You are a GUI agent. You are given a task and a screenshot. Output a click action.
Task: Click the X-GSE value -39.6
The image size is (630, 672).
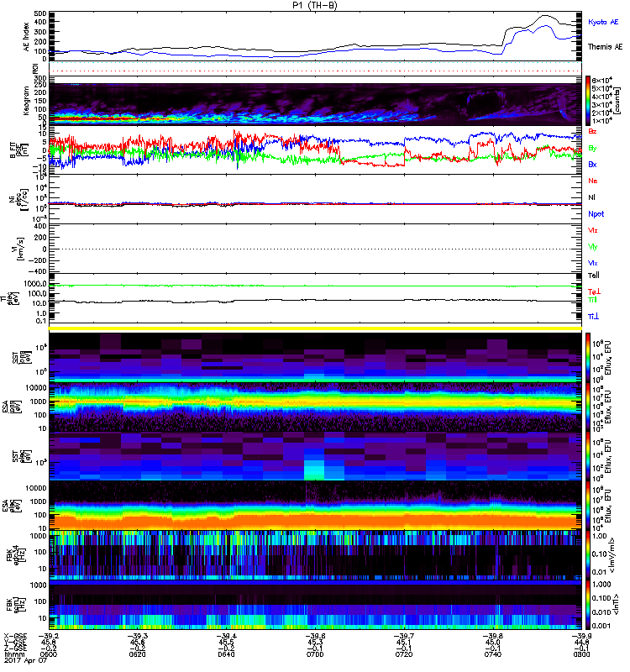pyautogui.click(x=315, y=636)
